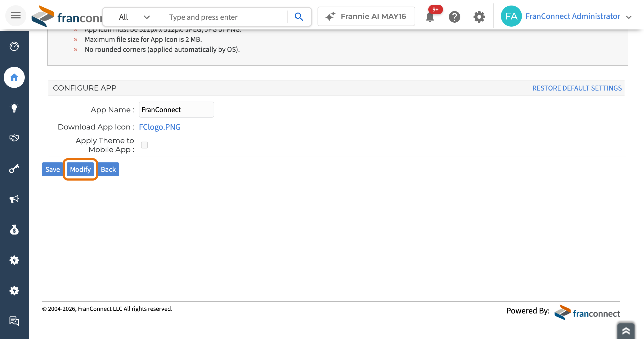
Task: Click the franconnect footer logo
Action: (587, 312)
